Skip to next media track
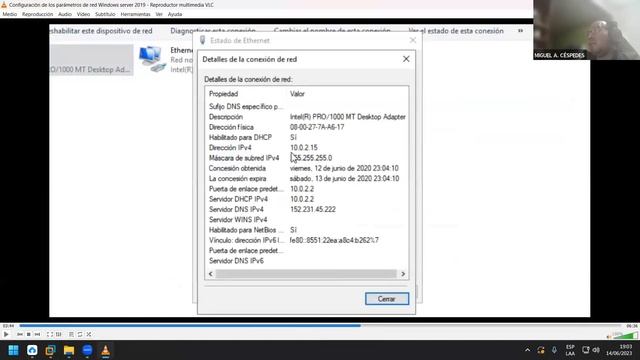640x360 pixels. pos(37,334)
